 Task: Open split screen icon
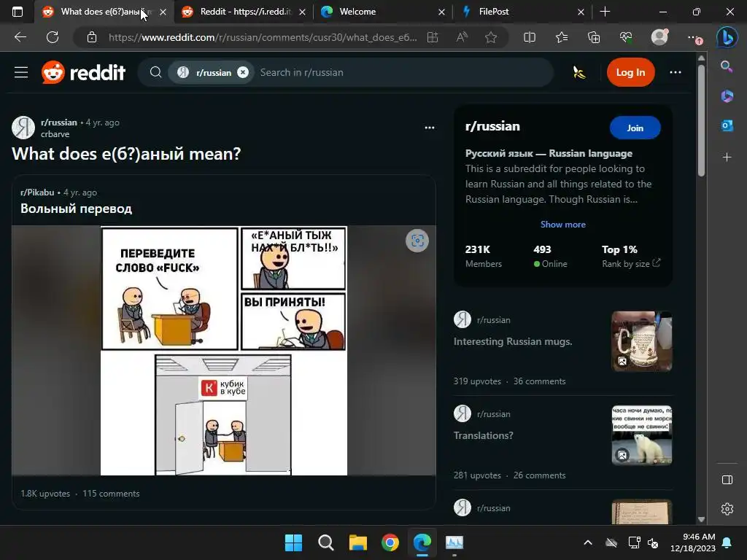pyautogui.click(x=530, y=37)
